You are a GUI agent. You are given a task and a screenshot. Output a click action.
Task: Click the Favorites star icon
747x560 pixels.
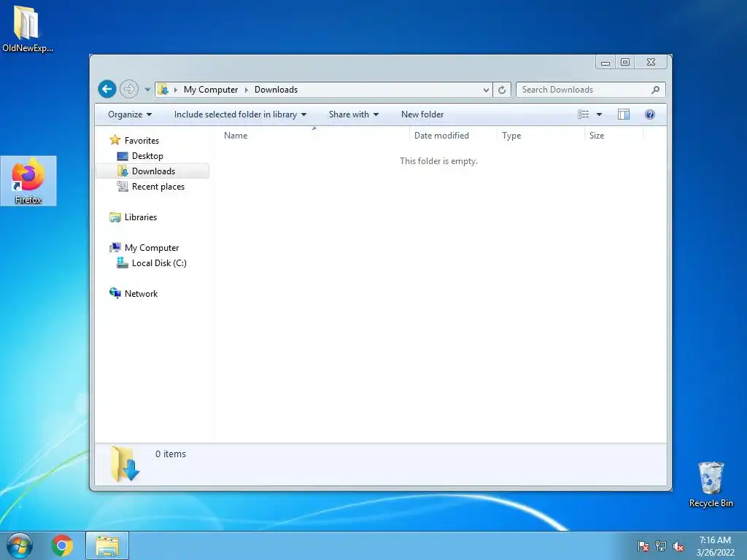[115, 140]
